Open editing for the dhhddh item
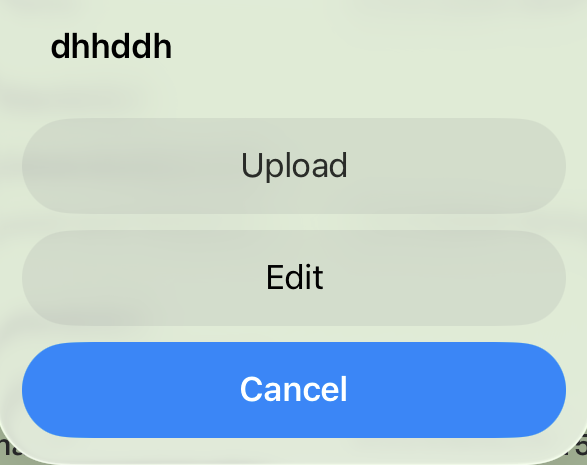This screenshot has height=465, width=587. pyautogui.click(x=294, y=278)
